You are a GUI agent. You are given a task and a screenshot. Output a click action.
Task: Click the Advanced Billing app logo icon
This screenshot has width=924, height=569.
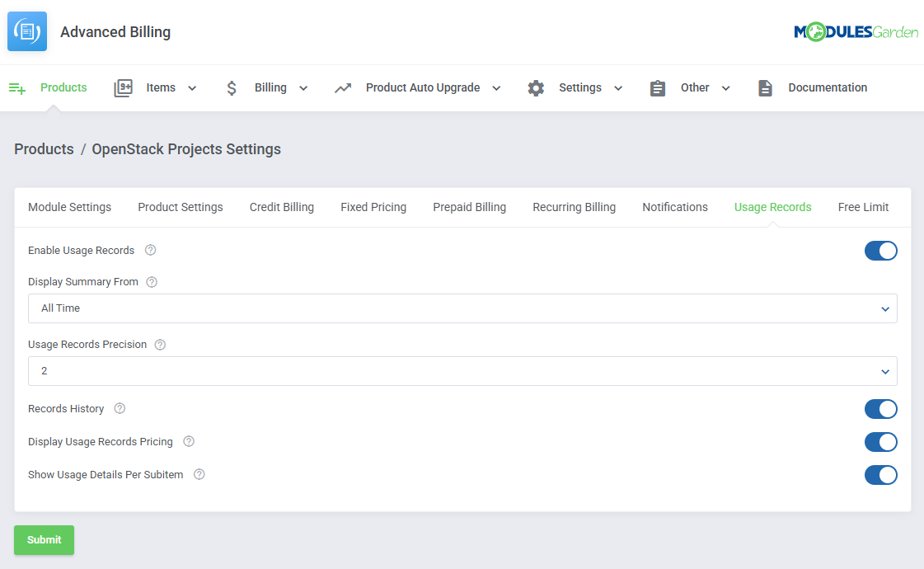pyautogui.click(x=27, y=32)
